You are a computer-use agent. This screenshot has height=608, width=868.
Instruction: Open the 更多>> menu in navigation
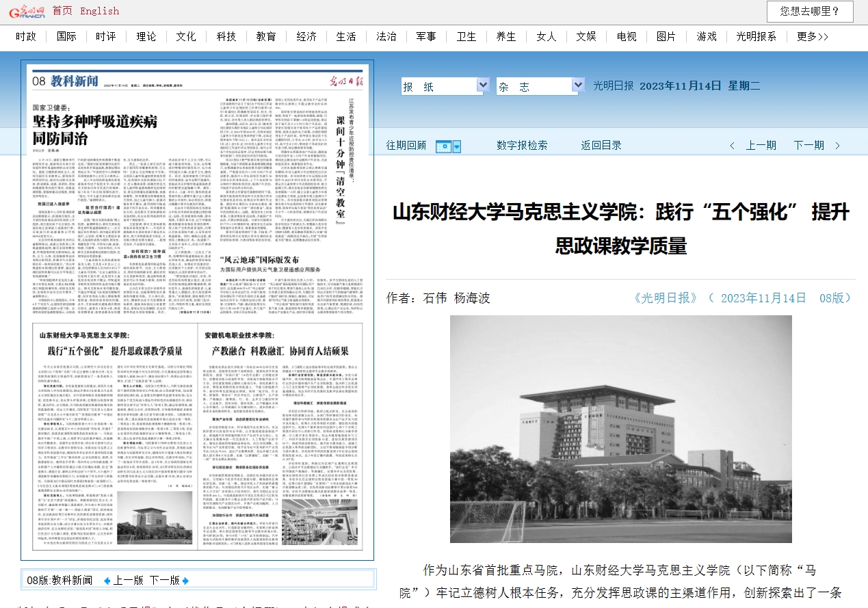point(812,36)
